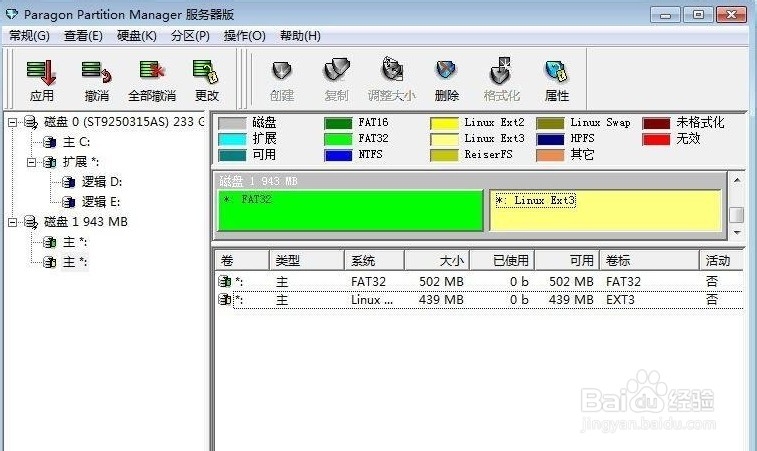Image resolution: width=757 pixels, height=451 pixels.
Task: Open the 帮助(H) menu
Action: pos(300,36)
